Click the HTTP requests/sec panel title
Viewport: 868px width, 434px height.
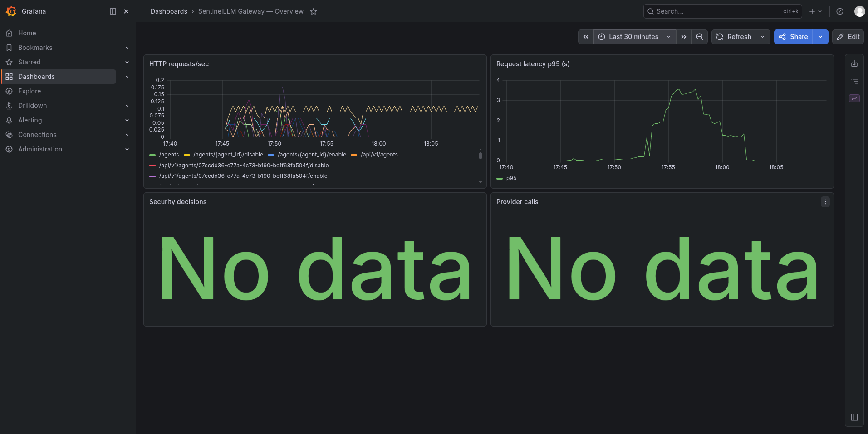(179, 64)
